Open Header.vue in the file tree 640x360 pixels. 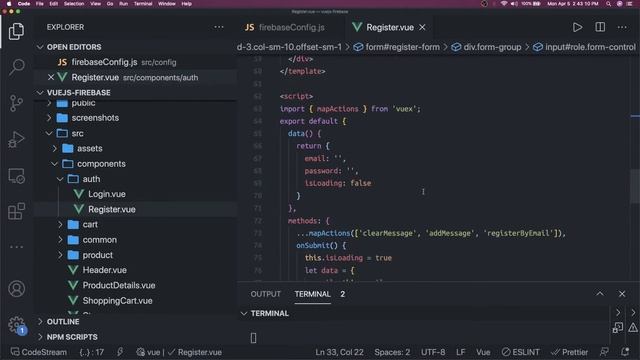[x=104, y=270]
